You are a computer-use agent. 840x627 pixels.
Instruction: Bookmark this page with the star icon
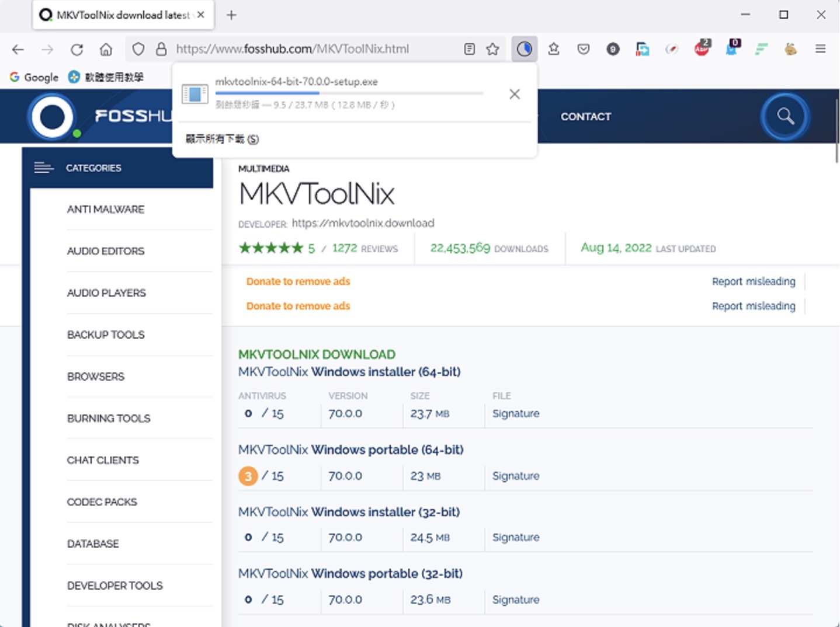tap(492, 49)
